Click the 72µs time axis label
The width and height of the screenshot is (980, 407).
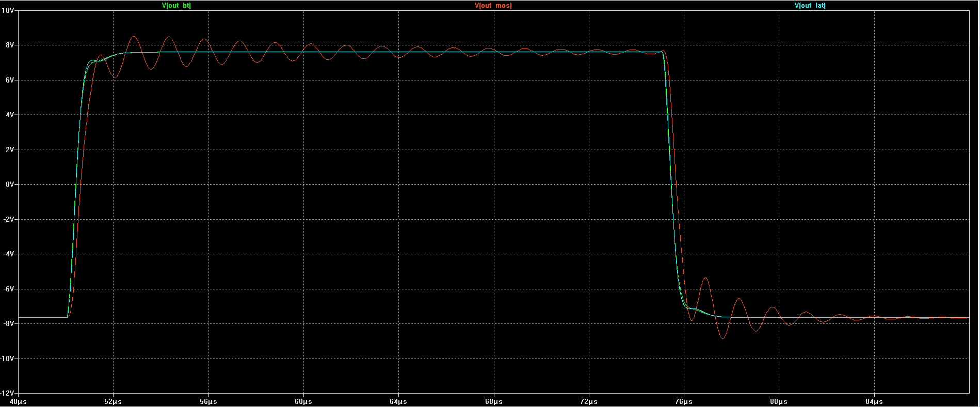pos(589,401)
